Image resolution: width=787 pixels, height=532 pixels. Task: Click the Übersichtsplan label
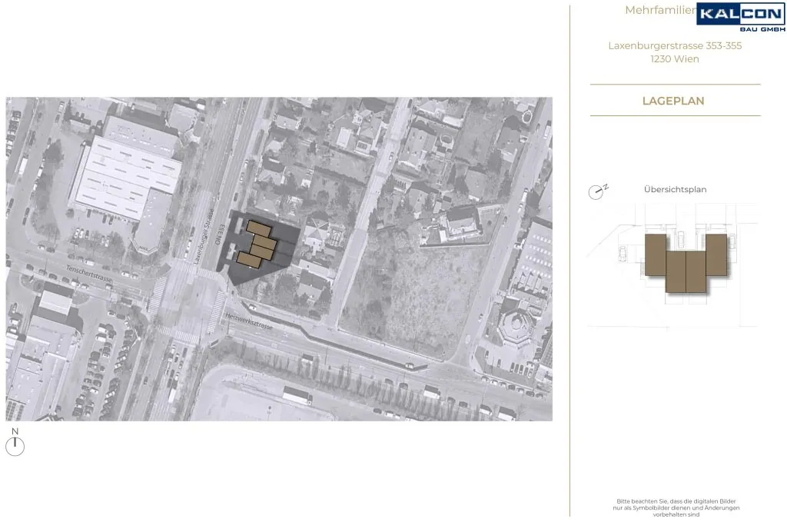pyautogui.click(x=675, y=189)
